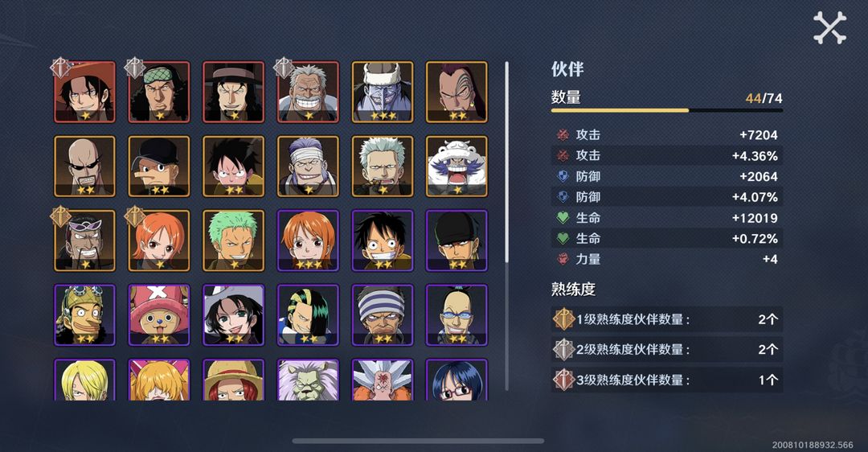
Task: Click the blue shield 防御 +2064 icon
Action: [x=563, y=176]
